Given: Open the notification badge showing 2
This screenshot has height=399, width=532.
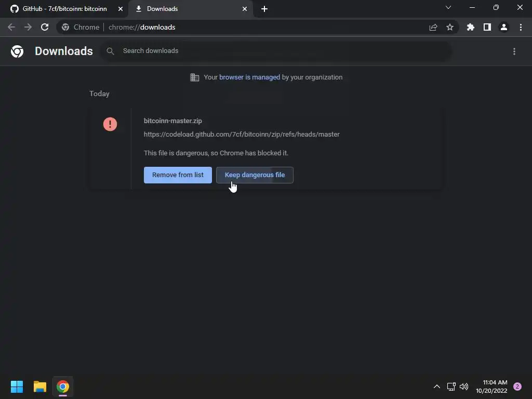Looking at the screenshot, I should [517, 387].
